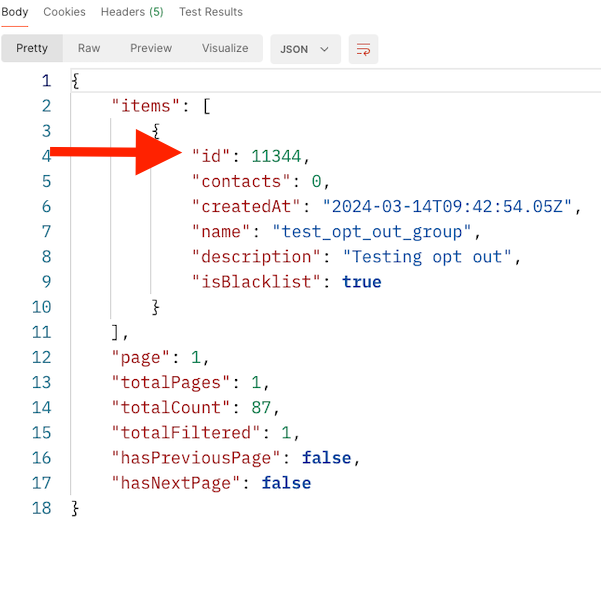Switch to the Body tab
This screenshot has width=601, height=590.
pos(15,12)
